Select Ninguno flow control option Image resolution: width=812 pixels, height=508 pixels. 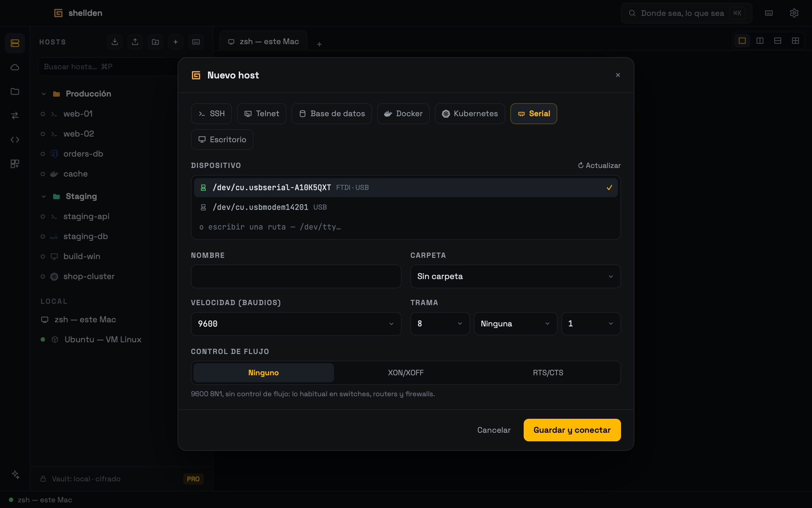click(x=263, y=373)
